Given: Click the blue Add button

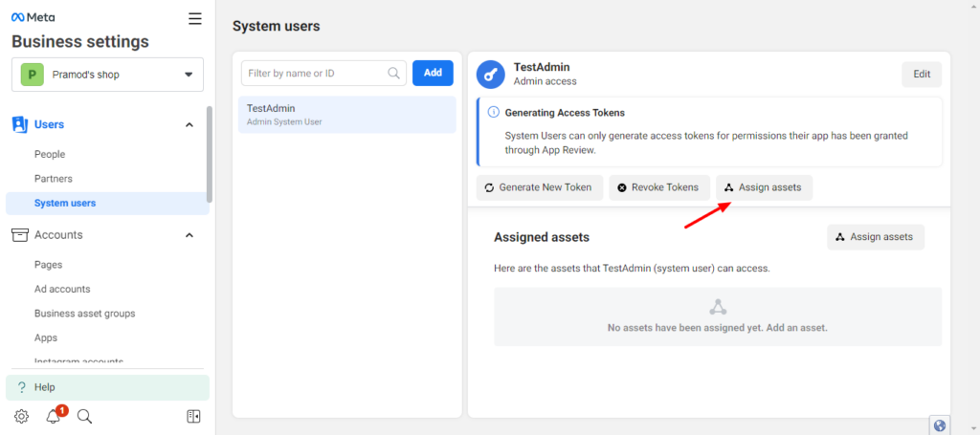Looking at the screenshot, I should pos(433,73).
